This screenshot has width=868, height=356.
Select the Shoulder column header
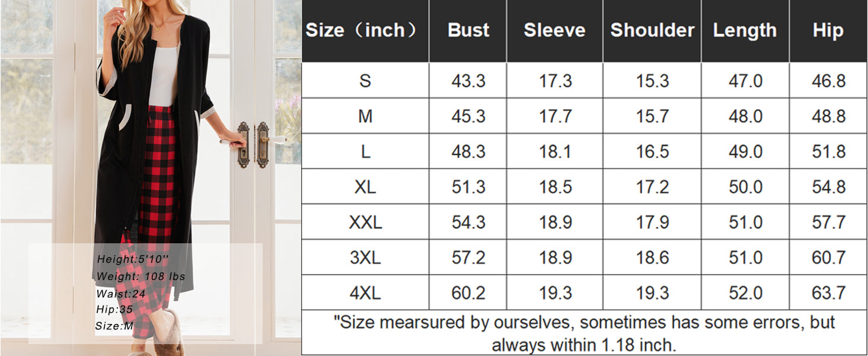[x=652, y=30]
